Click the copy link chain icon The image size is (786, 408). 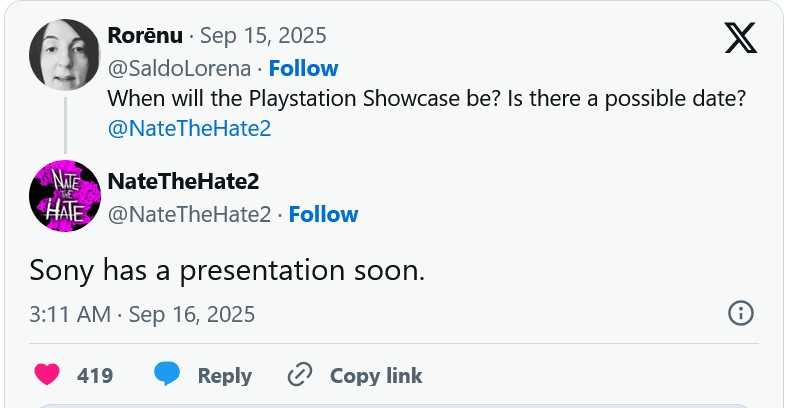pyautogui.click(x=300, y=375)
